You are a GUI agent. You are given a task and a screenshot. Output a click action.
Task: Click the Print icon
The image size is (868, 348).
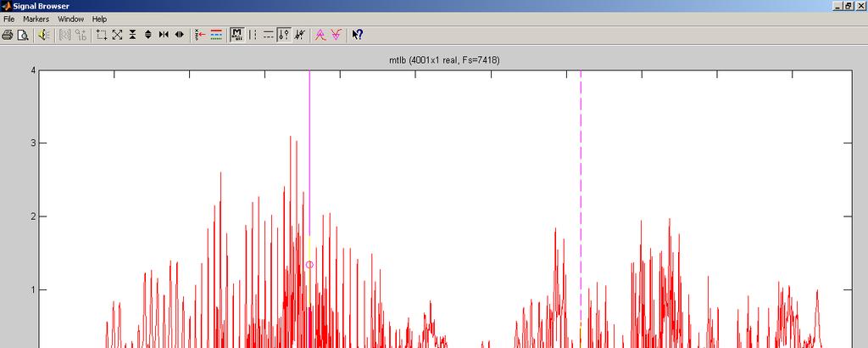pyautogui.click(x=7, y=35)
